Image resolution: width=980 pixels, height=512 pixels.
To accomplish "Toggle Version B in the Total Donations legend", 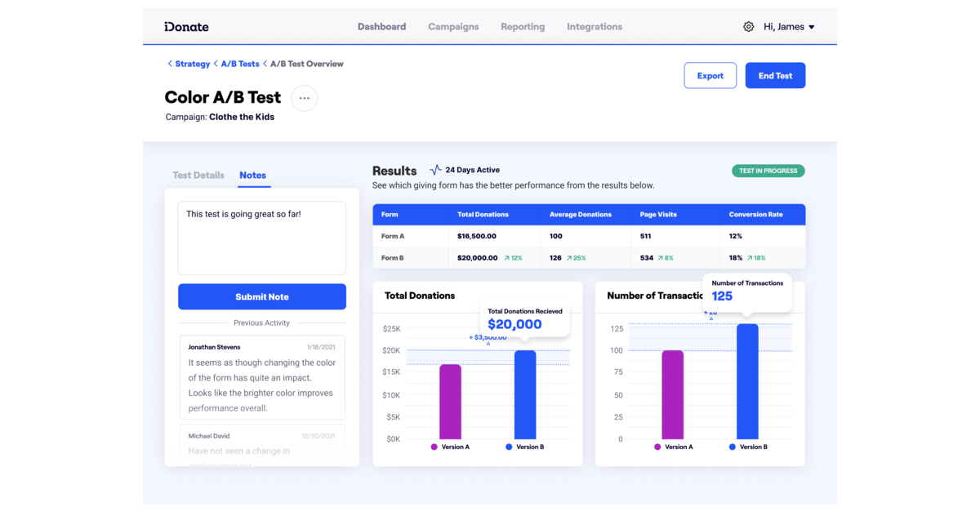I will (x=527, y=447).
